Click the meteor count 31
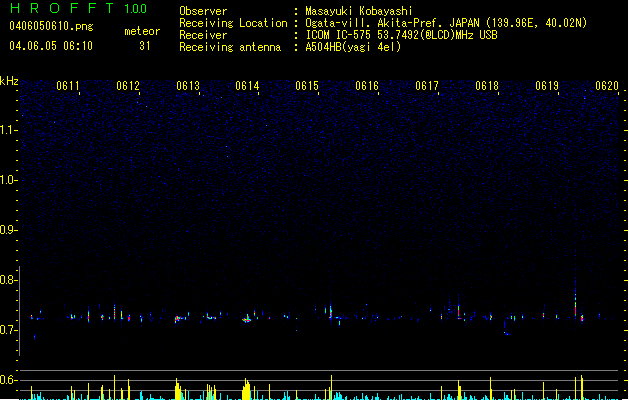629x400 pixels. pyautogui.click(x=145, y=46)
